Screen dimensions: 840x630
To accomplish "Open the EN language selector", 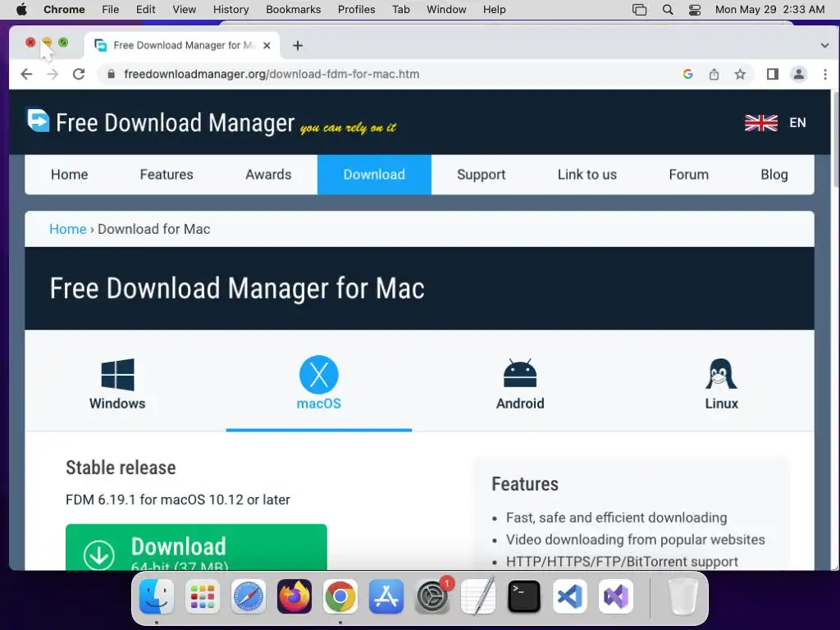I will (x=797, y=123).
